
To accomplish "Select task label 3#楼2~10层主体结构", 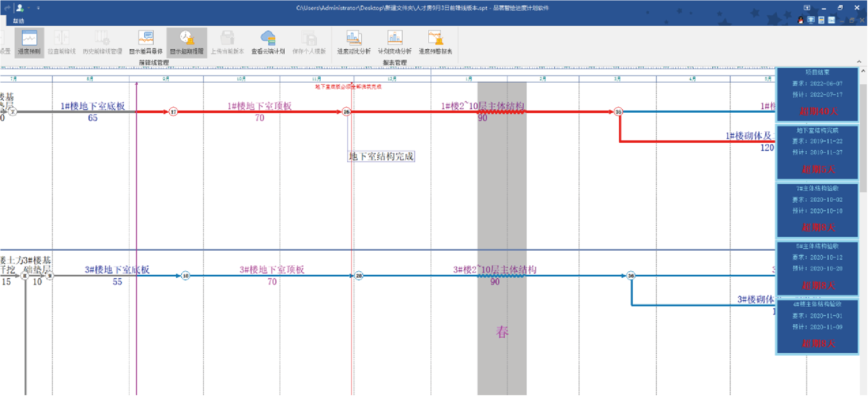I will pos(495,270).
